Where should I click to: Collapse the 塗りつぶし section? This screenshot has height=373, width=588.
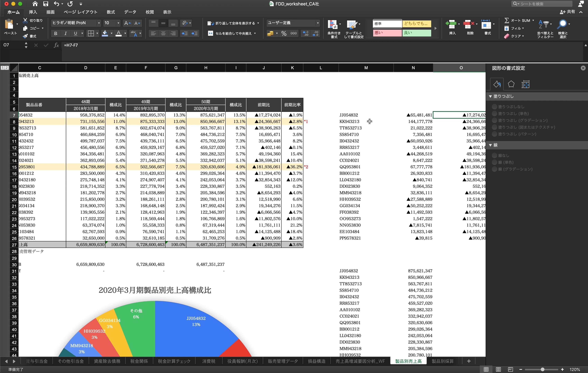point(490,96)
